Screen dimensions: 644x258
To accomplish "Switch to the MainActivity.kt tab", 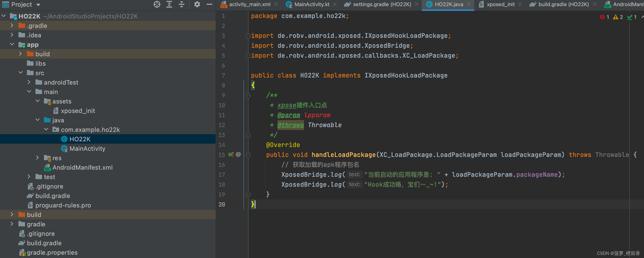I will coord(312,4).
